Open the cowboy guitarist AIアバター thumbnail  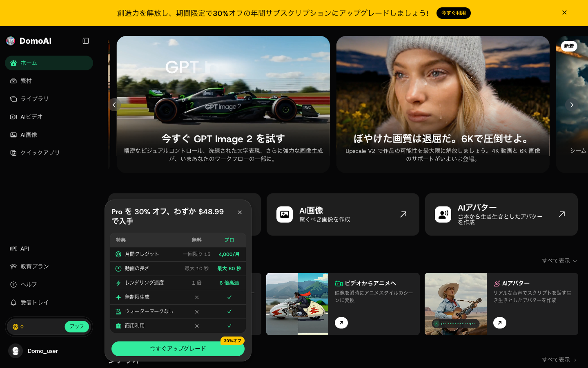point(456,304)
